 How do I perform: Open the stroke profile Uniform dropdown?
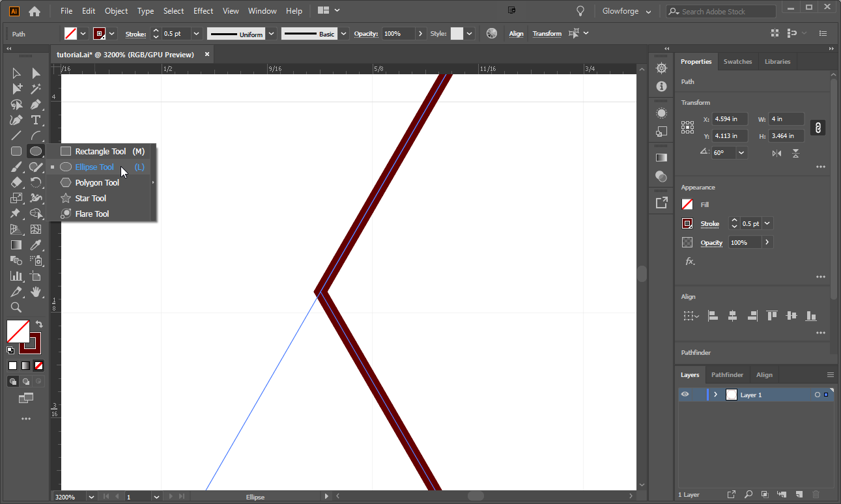click(x=271, y=33)
